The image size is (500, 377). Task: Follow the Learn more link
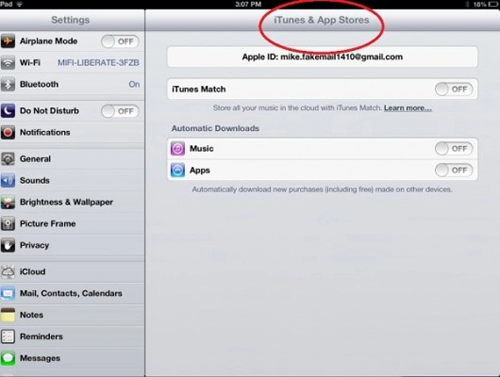[408, 108]
